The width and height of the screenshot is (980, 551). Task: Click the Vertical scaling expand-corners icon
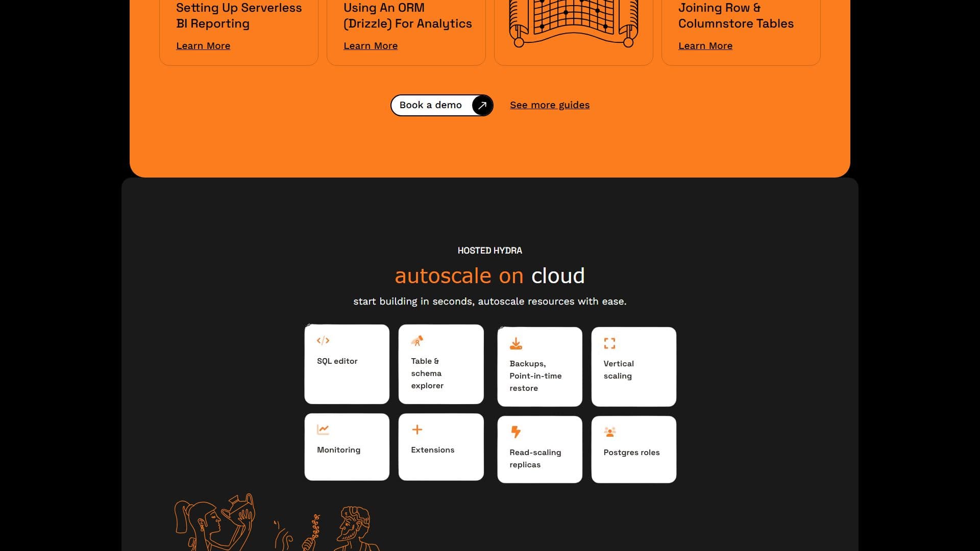click(x=609, y=343)
